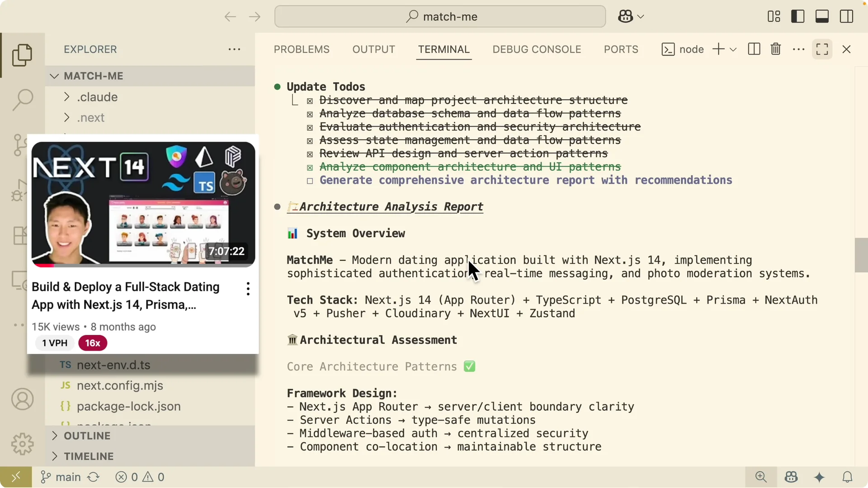Click the "System Overview" heading

pyautogui.click(x=356, y=234)
